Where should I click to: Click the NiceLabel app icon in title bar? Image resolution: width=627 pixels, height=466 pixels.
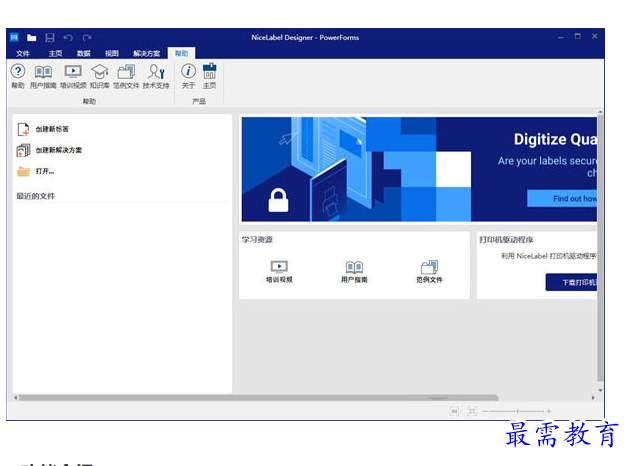click(x=14, y=37)
